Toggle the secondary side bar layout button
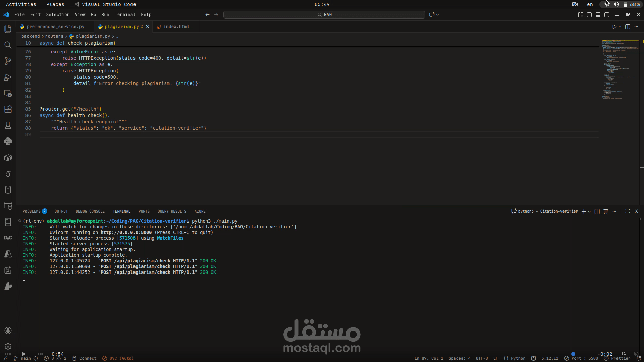Image resolution: width=644 pixels, height=362 pixels. coord(607,15)
